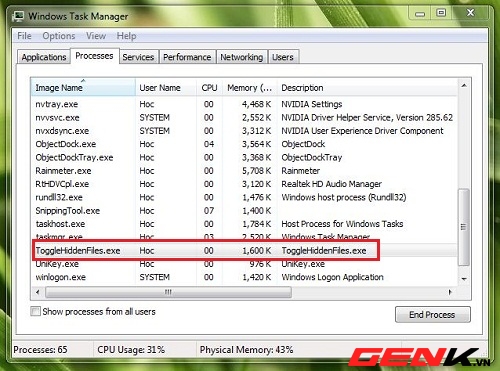Click CPU value 07 for SnippingTool
Image resolution: width=500 pixels, height=371 pixels.
pyautogui.click(x=209, y=211)
